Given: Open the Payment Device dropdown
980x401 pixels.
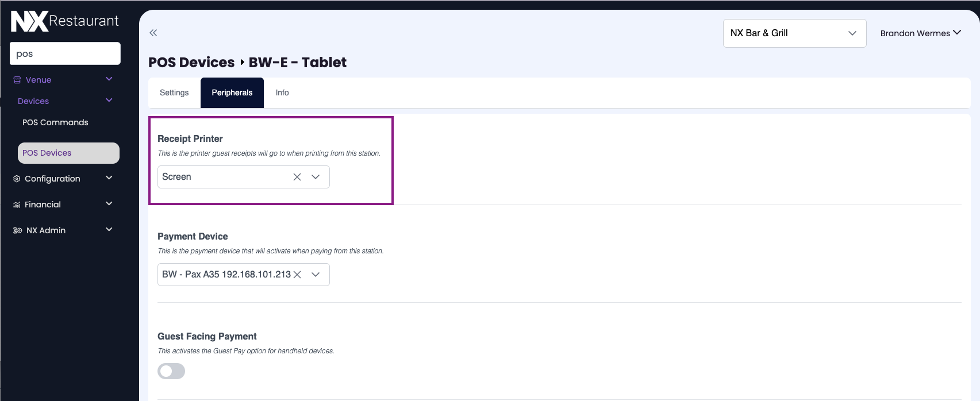Looking at the screenshot, I should [x=316, y=275].
